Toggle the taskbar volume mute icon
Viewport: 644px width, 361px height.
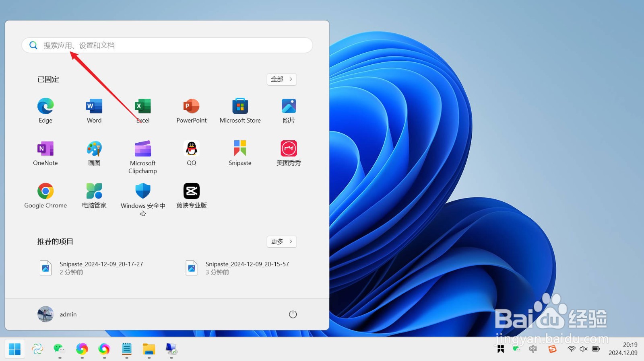(584, 349)
